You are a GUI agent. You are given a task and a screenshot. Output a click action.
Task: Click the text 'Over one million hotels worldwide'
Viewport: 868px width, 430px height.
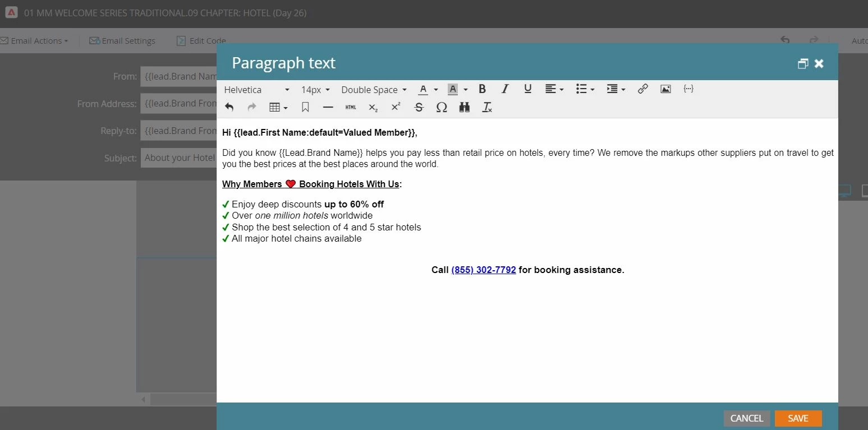click(x=302, y=215)
